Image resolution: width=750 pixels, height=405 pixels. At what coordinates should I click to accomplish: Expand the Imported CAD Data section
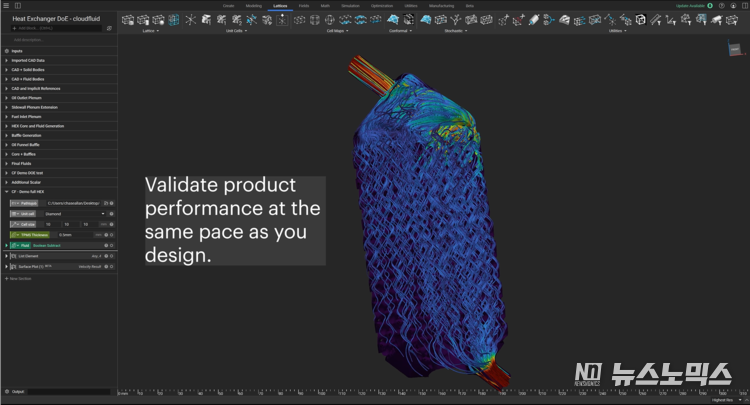coord(6,60)
